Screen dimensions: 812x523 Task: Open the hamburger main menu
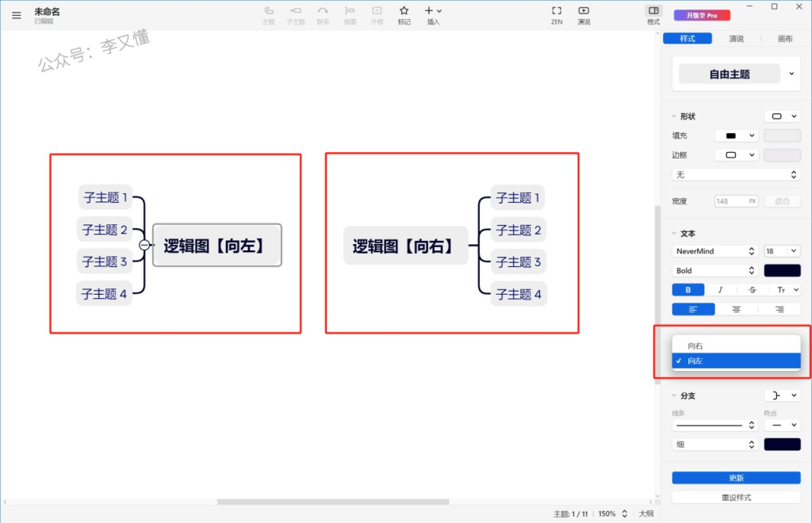17,14
